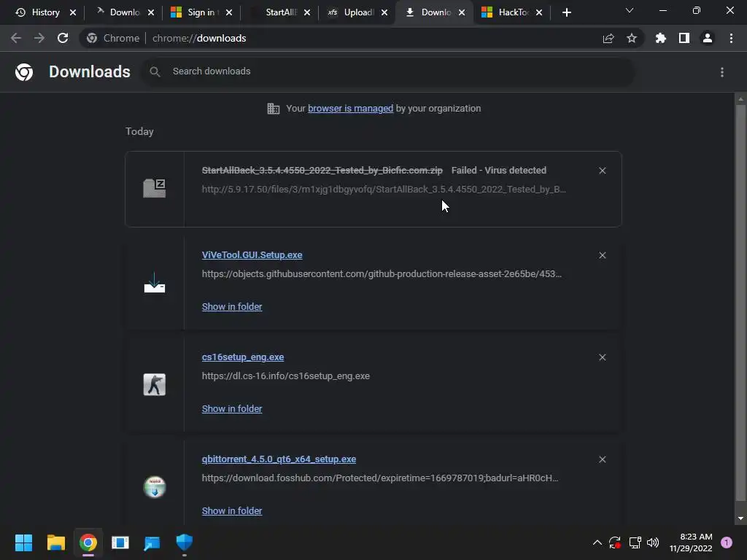Image resolution: width=747 pixels, height=560 pixels.
Task: Share this page icon in address bar
Action: (608, 39)
